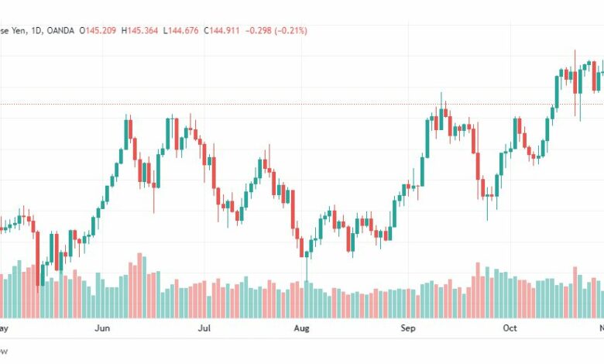This screenshot has width=604, height=364.
Task: Click the tall red volume bar in late October
Action: point(575,292)
